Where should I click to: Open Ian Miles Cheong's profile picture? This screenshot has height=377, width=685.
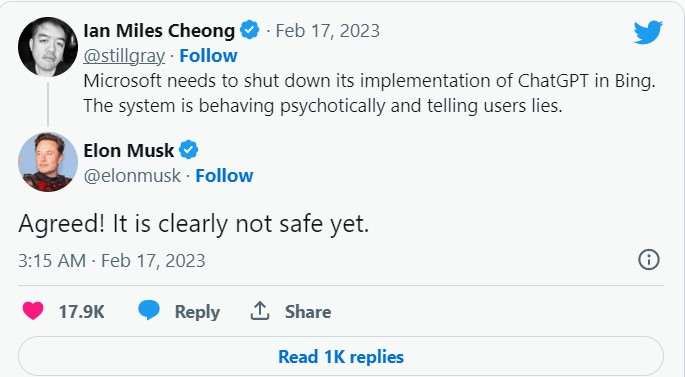[x=48, y=47]
